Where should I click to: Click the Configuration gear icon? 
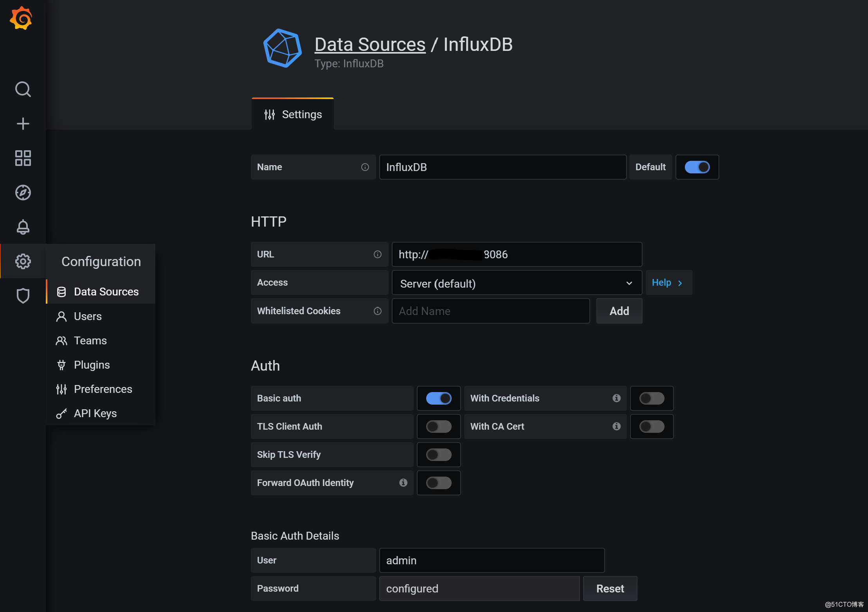pyautogui.click(x=23, y=261)
